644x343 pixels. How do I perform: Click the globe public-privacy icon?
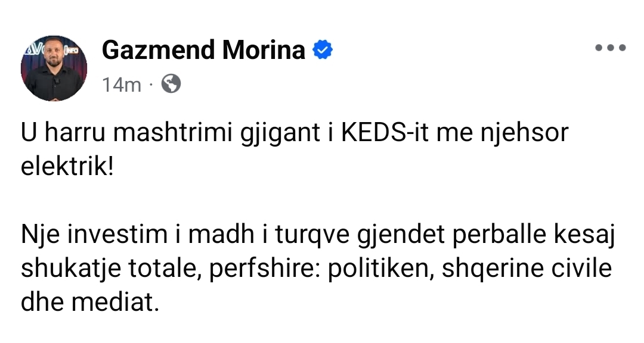pyautogui.click(x=171, y=85)
